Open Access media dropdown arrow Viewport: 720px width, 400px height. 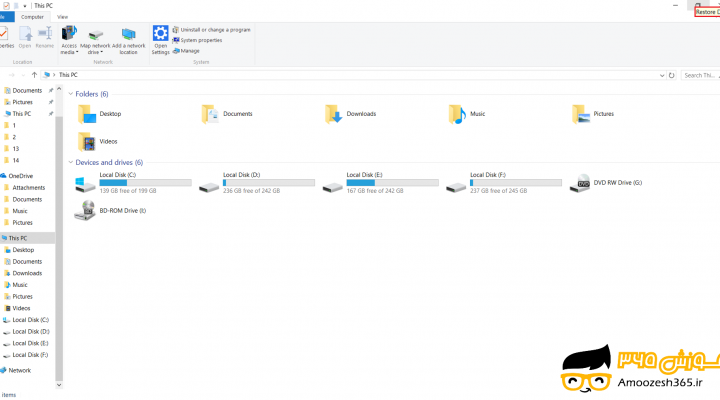(77, 52)
